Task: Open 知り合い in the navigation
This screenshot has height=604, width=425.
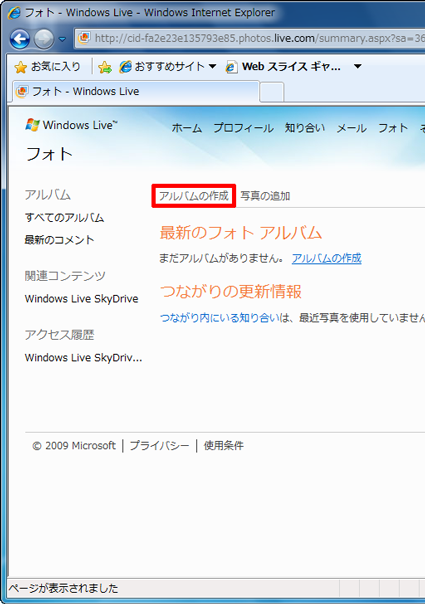Action: click(x=305, y=128)
